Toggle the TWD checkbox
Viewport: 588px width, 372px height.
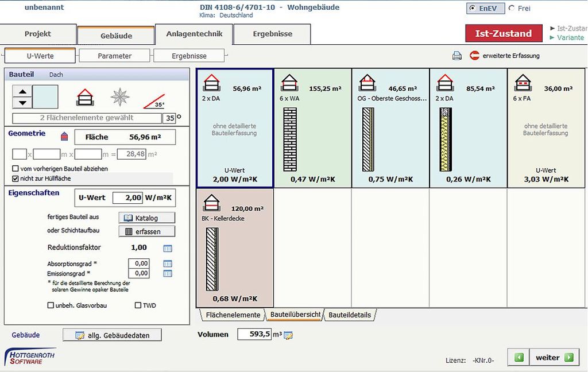138,305
